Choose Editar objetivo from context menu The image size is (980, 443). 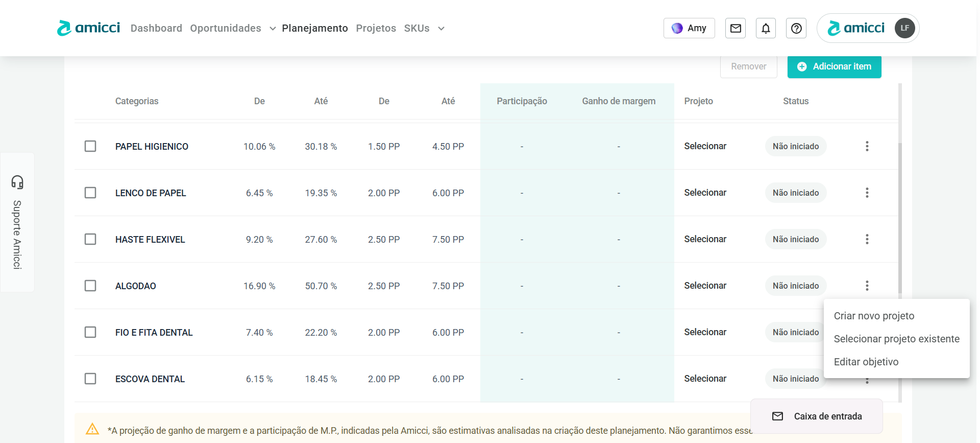tap(866, 362)
